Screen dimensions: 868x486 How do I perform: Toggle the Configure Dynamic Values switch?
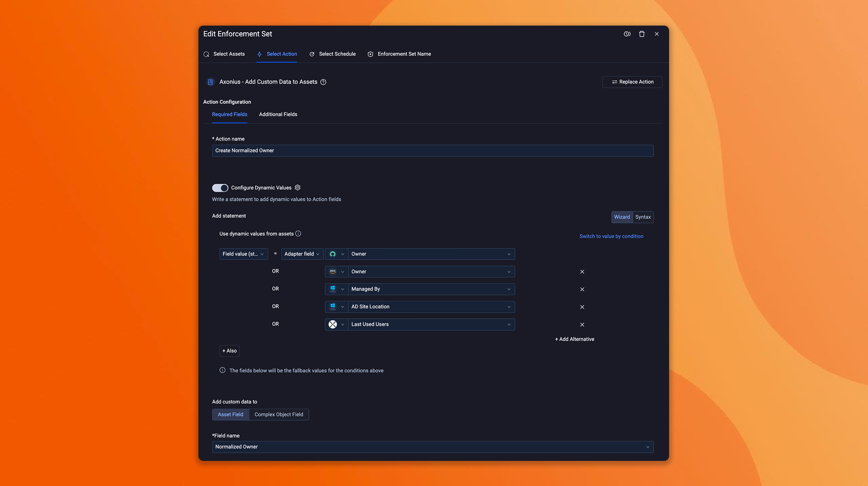220,188
